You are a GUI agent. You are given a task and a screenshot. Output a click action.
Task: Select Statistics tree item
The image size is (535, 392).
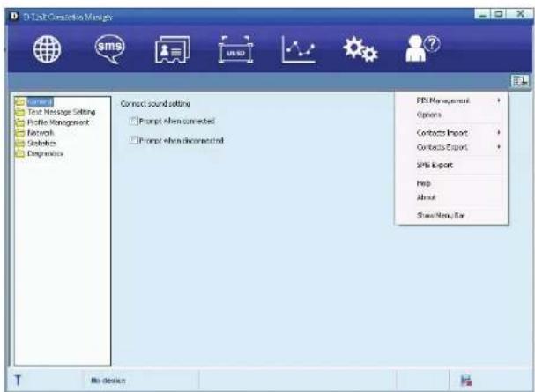41,144
